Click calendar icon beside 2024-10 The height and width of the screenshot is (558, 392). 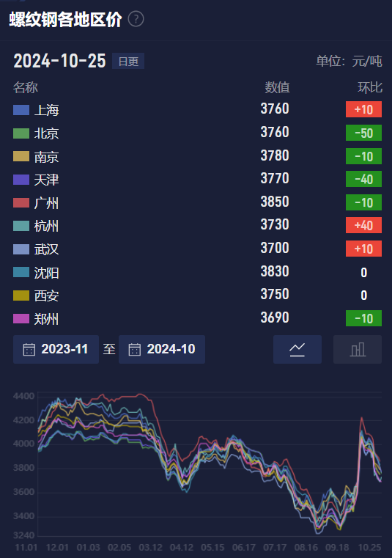(135, 350)
